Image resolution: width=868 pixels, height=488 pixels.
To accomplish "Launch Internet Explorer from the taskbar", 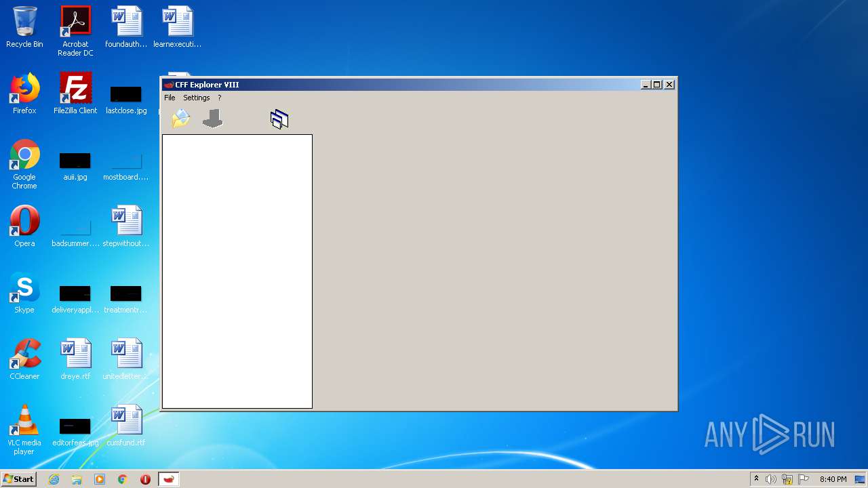I will point(54,479).
